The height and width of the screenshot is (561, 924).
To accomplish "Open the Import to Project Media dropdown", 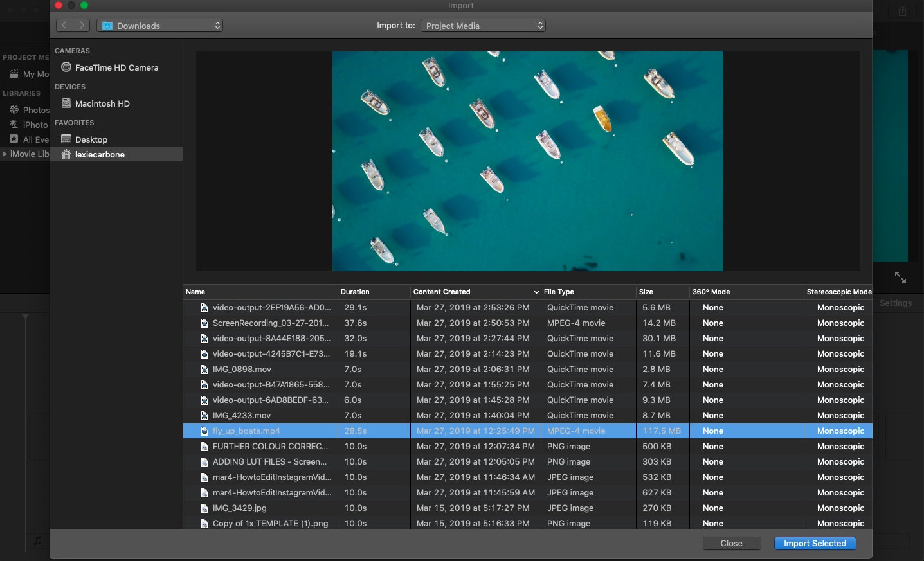I will pyautogui.click(x=483, y=26).
